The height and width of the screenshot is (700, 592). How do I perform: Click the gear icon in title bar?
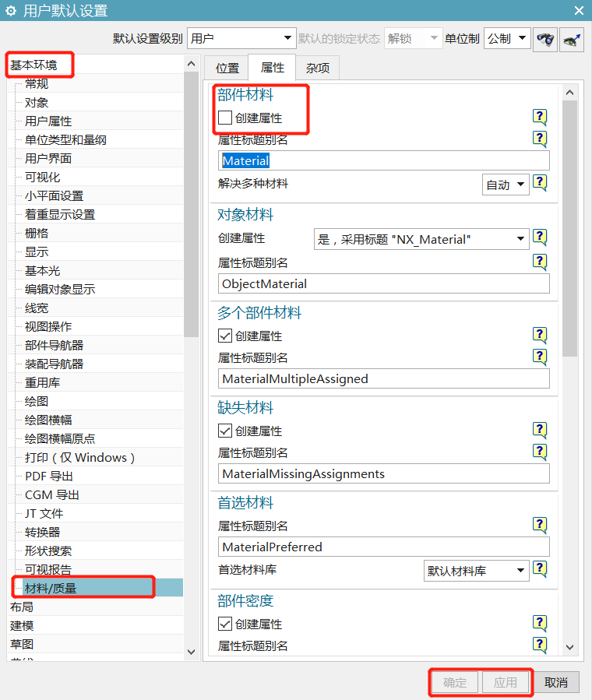pos(11,10)
